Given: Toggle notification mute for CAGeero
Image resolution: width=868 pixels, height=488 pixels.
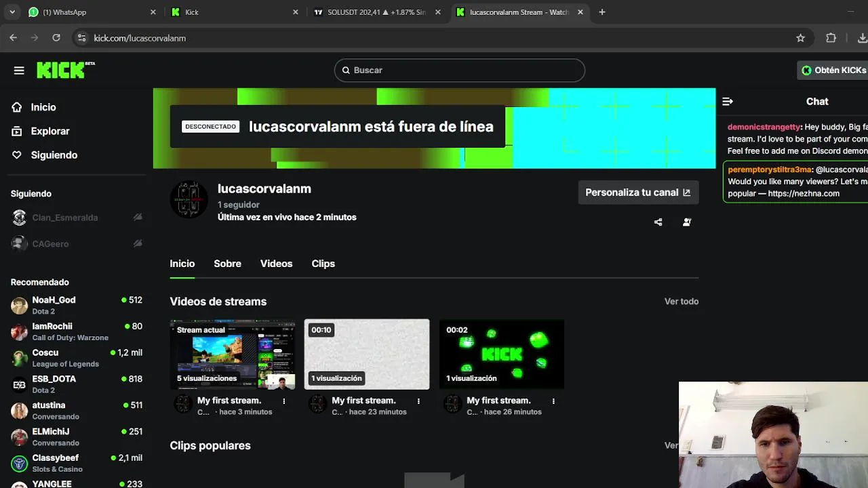Looking at the screenshot, I should [x=138, y=244].
